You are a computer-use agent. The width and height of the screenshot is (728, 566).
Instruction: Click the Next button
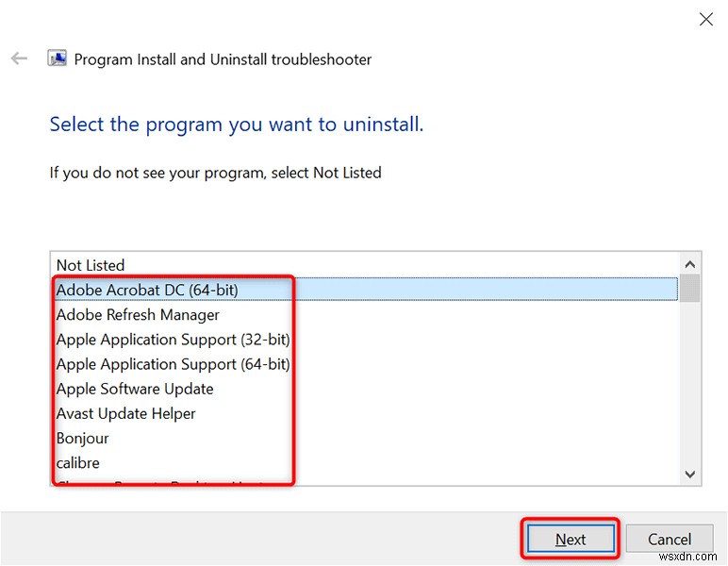pos(571,539)
